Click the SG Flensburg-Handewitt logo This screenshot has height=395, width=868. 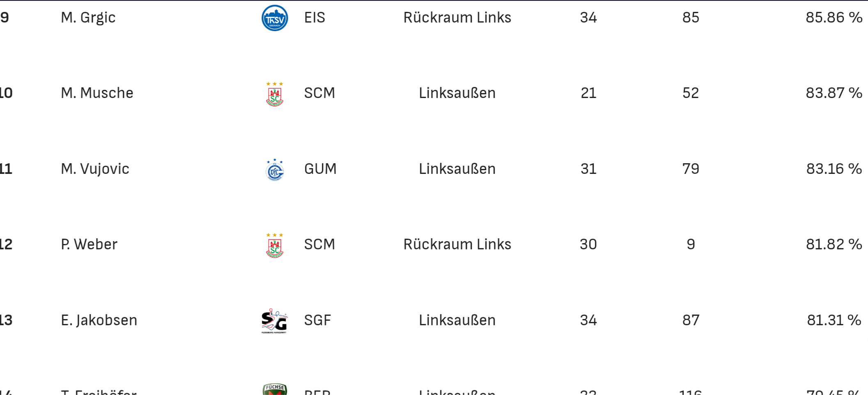point(275,321)
